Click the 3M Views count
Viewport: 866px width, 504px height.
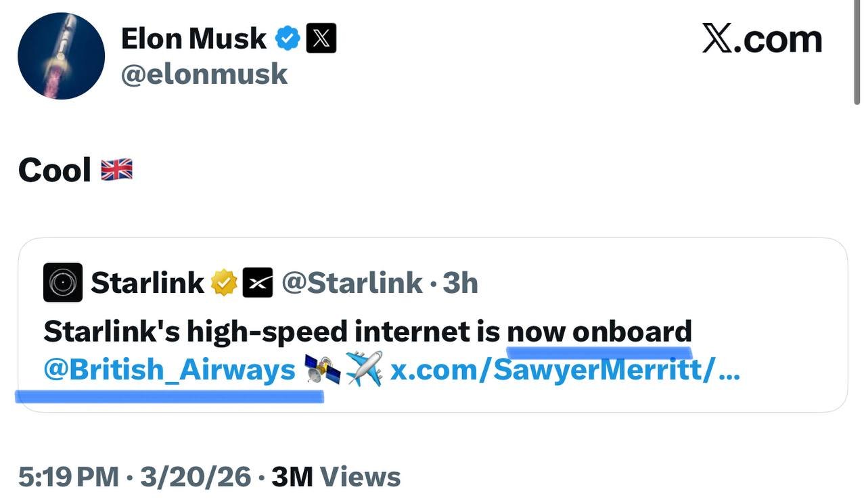click(336, 477)
